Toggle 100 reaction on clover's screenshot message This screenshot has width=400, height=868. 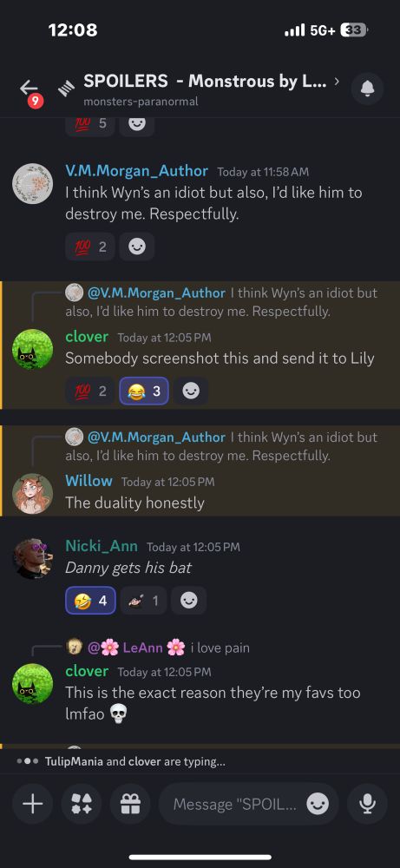pyautogui.click(x=90, y=391)
